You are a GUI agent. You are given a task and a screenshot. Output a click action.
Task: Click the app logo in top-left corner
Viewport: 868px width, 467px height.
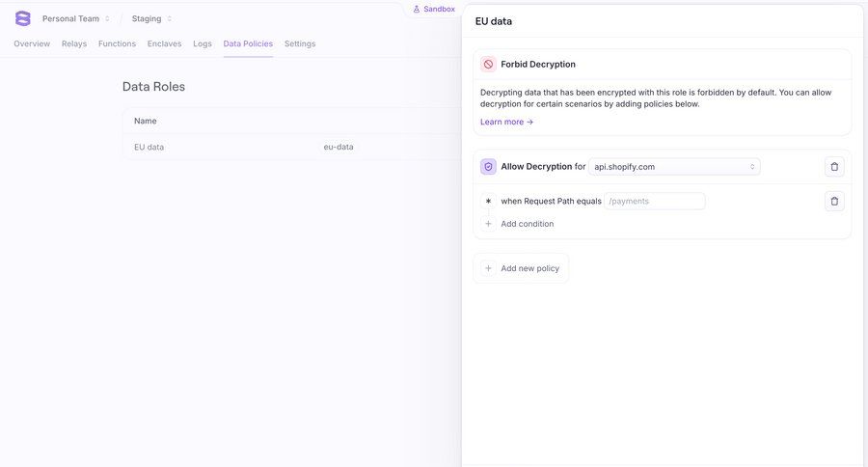pos(23,18)
